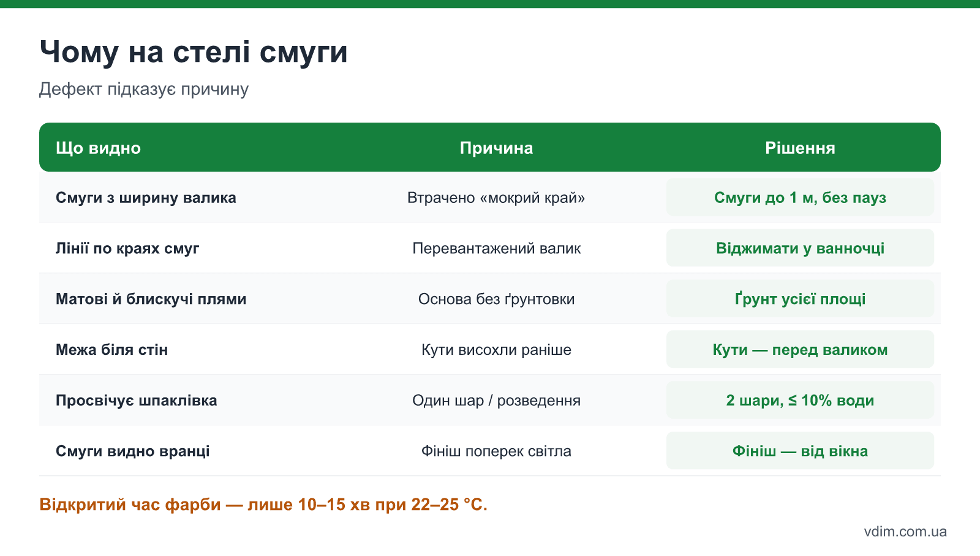Click the solution 'Віджимати у ванночці'
Image resolution: width=980 pixels, height=556 pixels.
point(800,248)
